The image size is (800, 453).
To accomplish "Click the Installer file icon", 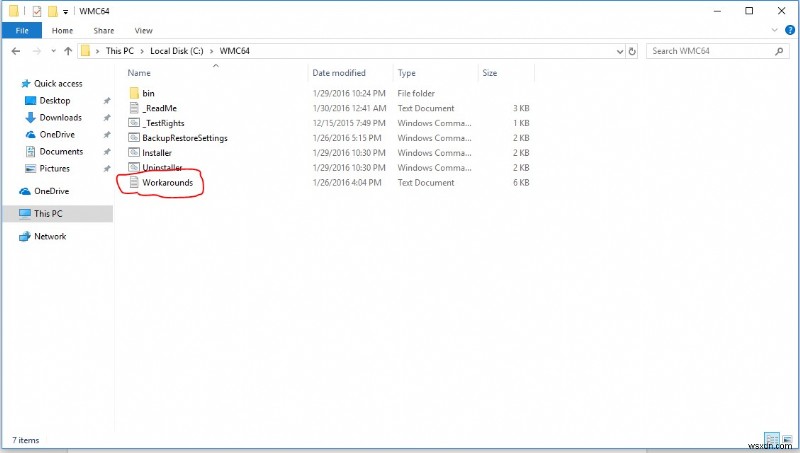I will pyautogui.click(x=134, y=152).
